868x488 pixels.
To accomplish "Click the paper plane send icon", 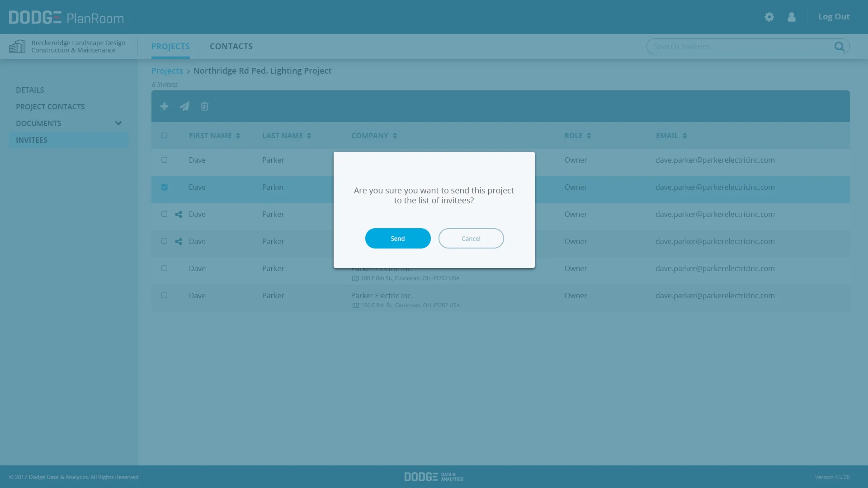I will [x=184, y=106].
